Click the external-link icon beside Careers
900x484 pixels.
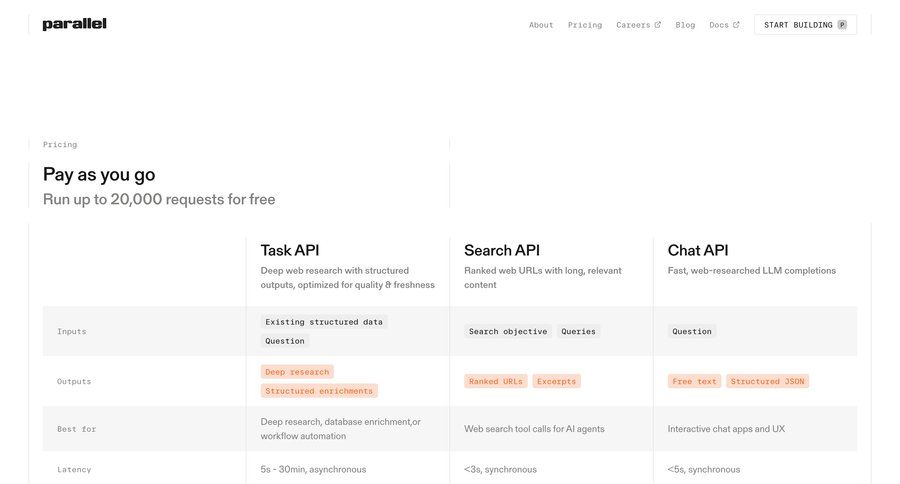pos(658,25)
